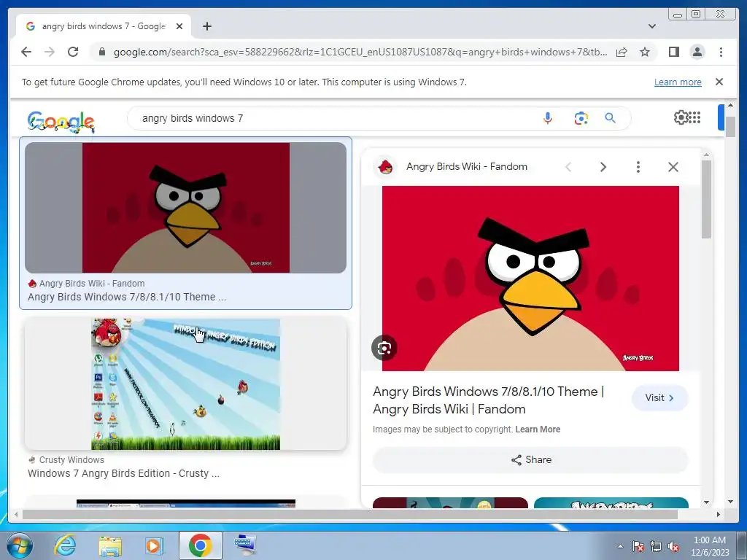
Task: Click the page vertical scrollbar thumb
Action: [x=730, y=126]
